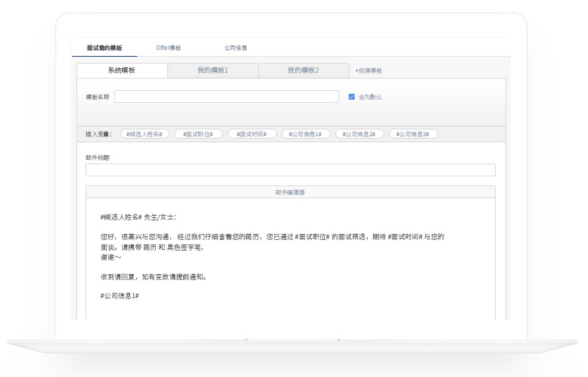Focus the 模板名称 input field
The height and width of the screenshot is (377, 588).
(226, 97)
